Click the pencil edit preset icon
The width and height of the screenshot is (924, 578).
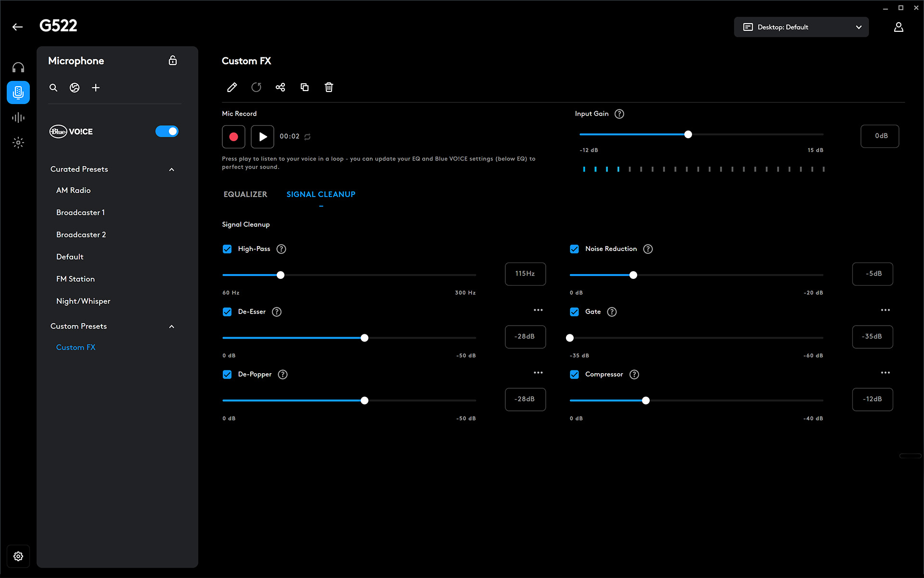tap(232, 87)
